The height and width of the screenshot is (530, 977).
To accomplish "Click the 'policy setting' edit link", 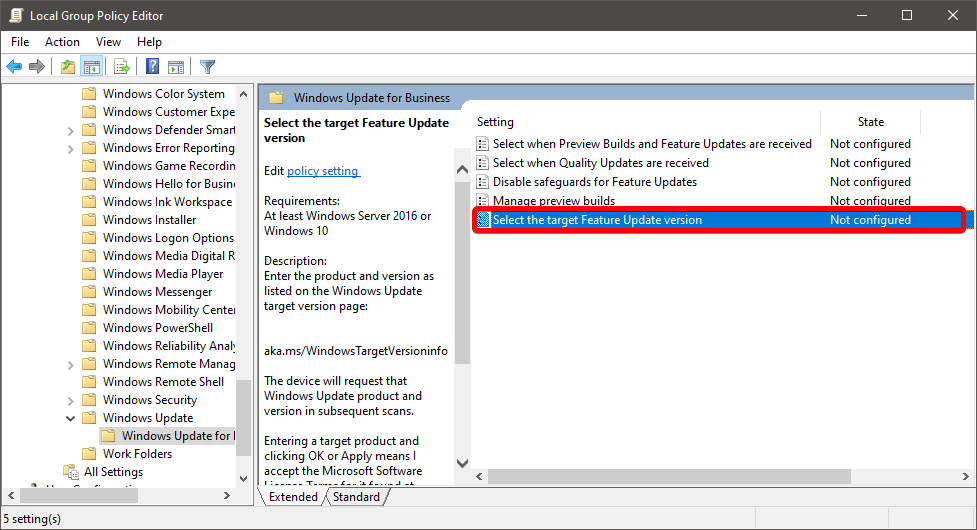I will pos(323,171).
